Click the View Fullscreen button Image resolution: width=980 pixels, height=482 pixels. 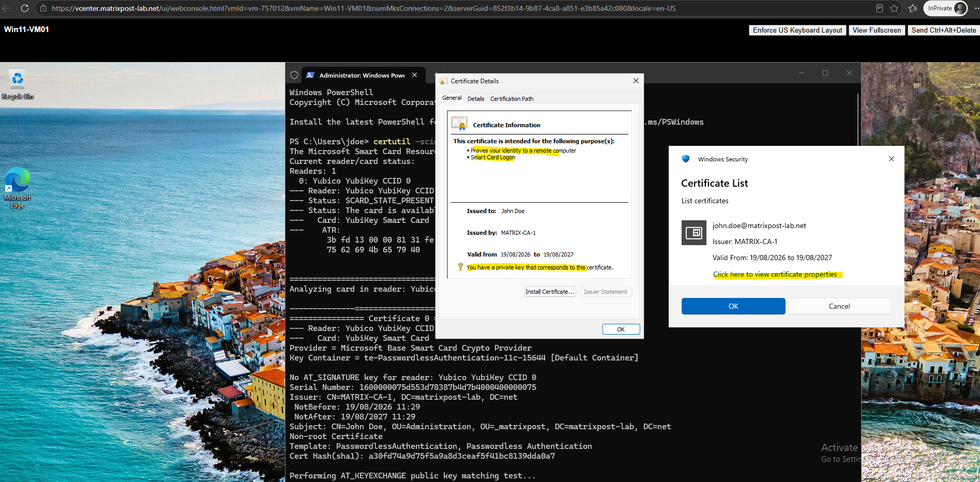[877, 31]
